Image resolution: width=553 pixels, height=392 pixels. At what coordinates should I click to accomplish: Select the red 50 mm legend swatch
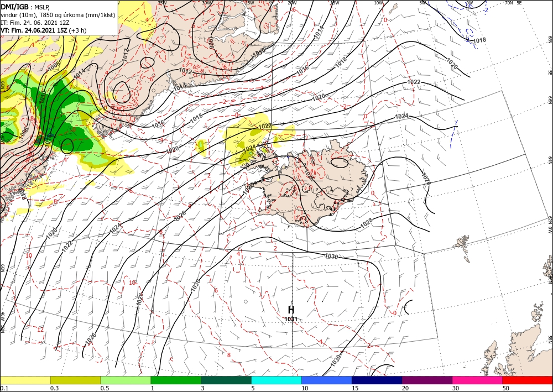click(x=528, y=380)
